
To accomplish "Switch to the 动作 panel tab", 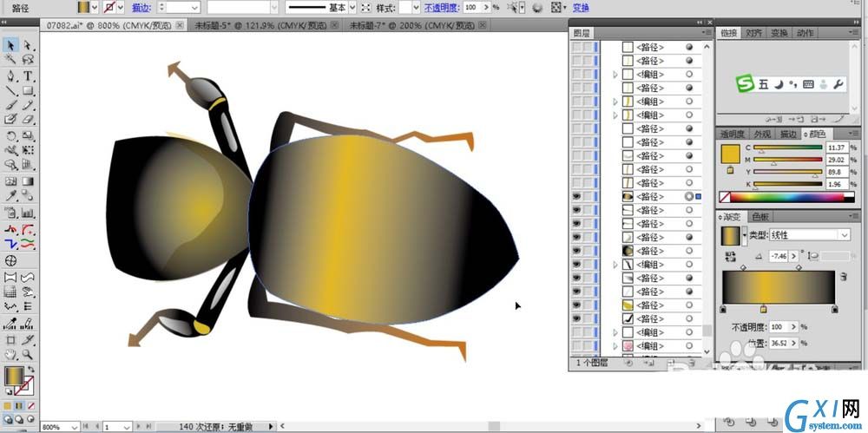I will pyautogui.click(x=805, y=33).
